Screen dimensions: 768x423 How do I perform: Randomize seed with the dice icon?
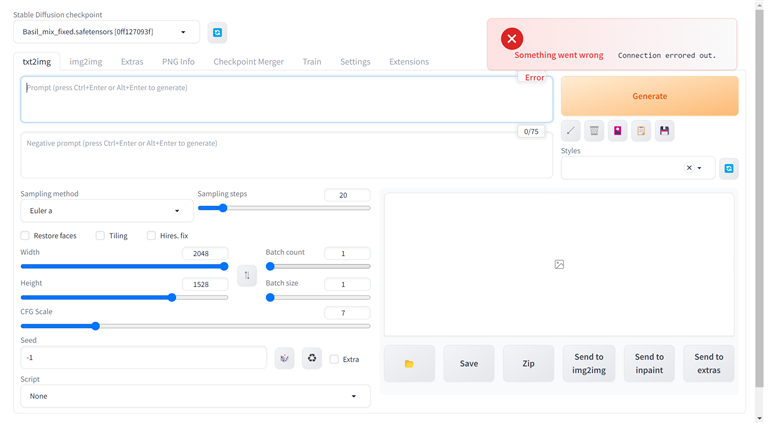[285, 358]
